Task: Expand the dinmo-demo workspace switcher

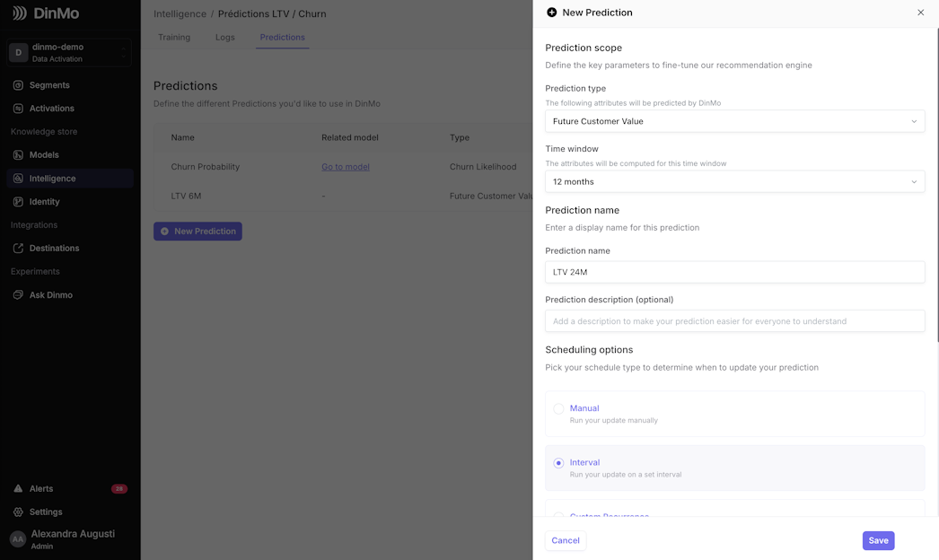Action: click(x=69, y=53)
